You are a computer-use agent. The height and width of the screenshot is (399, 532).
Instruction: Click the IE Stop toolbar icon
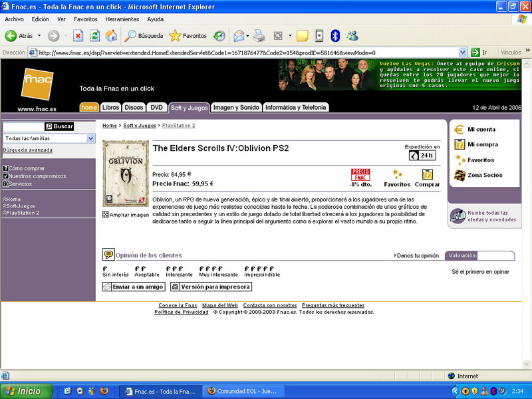(x=78, y=36)
